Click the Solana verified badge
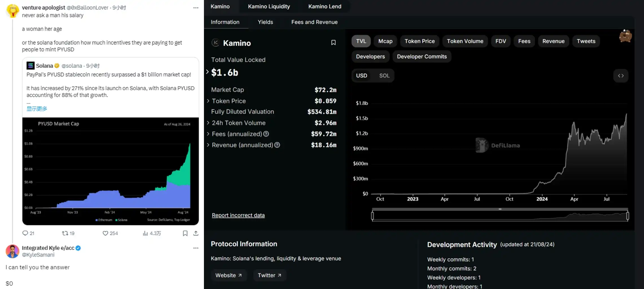This screenshot has width=644, height=289. pos(57,66)
